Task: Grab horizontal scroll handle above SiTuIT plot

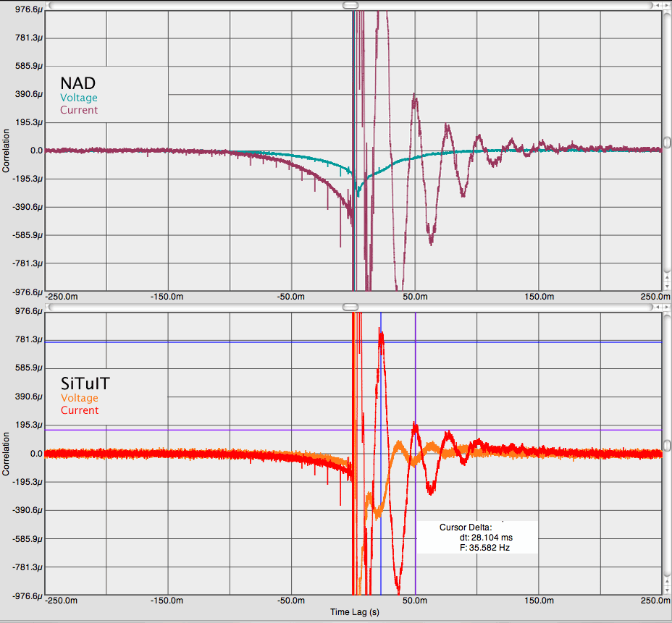Action: pos(350,307)
